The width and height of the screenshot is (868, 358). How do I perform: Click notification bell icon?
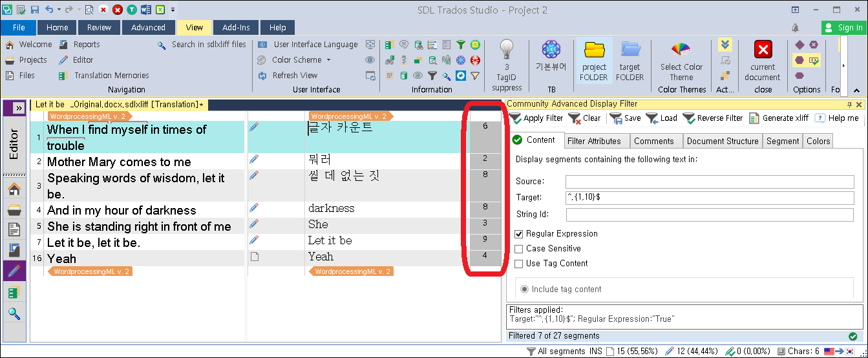pyautogui.click(x=795, y=28)
